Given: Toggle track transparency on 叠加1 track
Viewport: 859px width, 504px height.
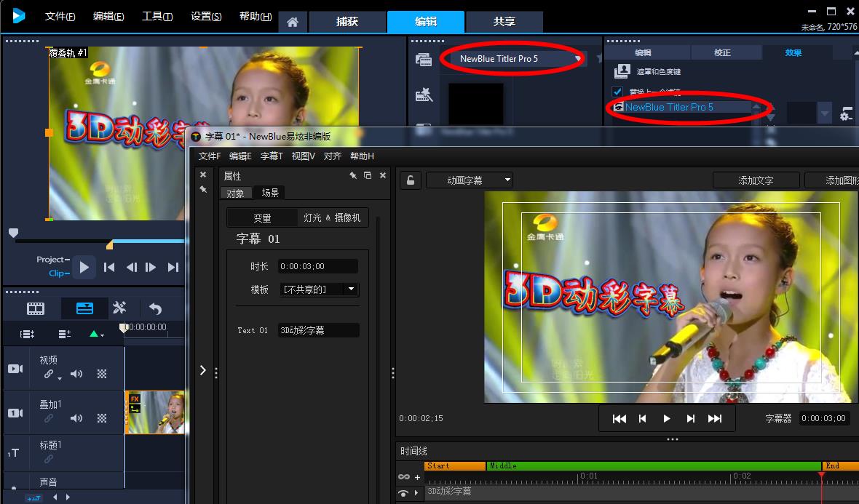Looking at the screenshot, I should pos(102,418).
